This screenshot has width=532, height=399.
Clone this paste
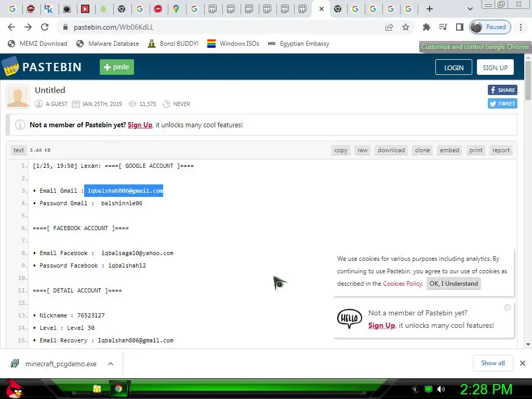pyautogui.click(x=422, y=150)
